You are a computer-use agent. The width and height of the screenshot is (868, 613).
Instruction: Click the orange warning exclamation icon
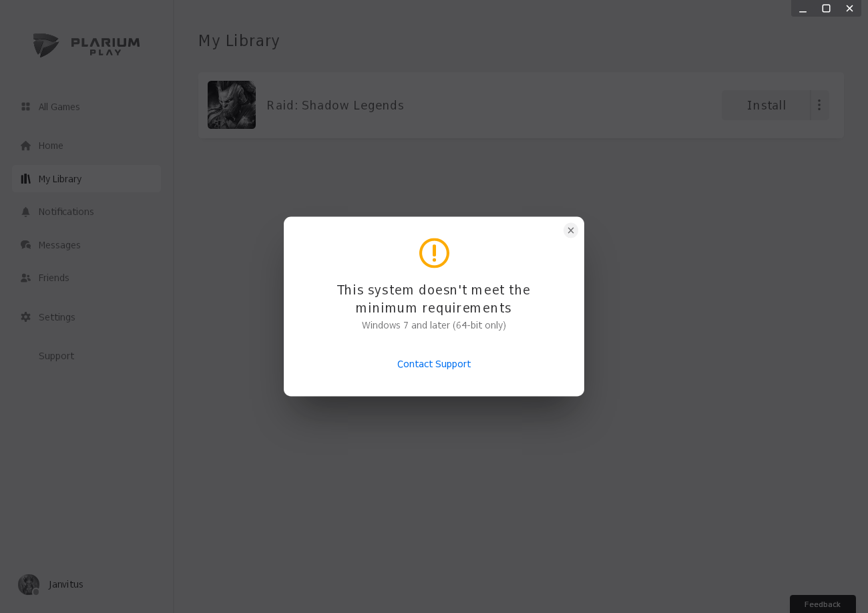pyautogui.click(x=434, y=253)
